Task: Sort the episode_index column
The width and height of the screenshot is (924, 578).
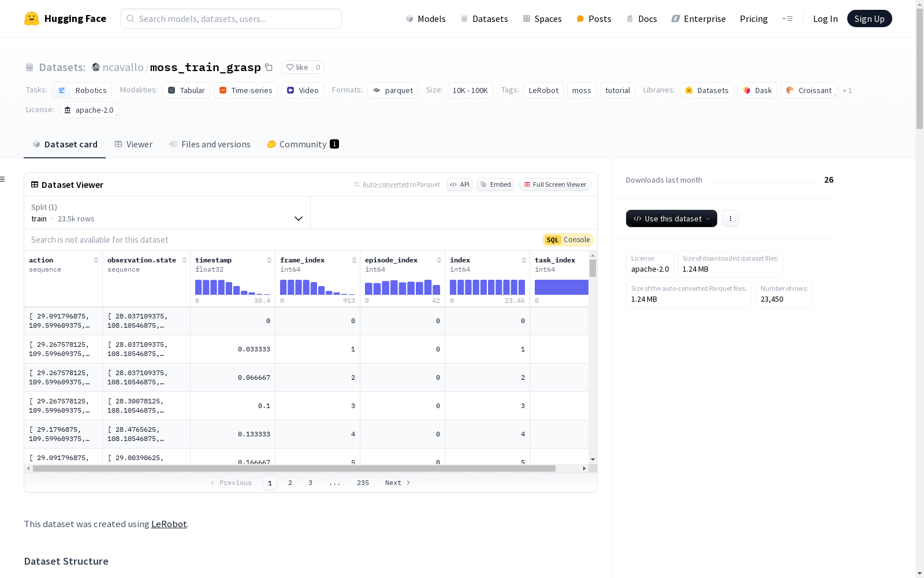Action: 439,261
